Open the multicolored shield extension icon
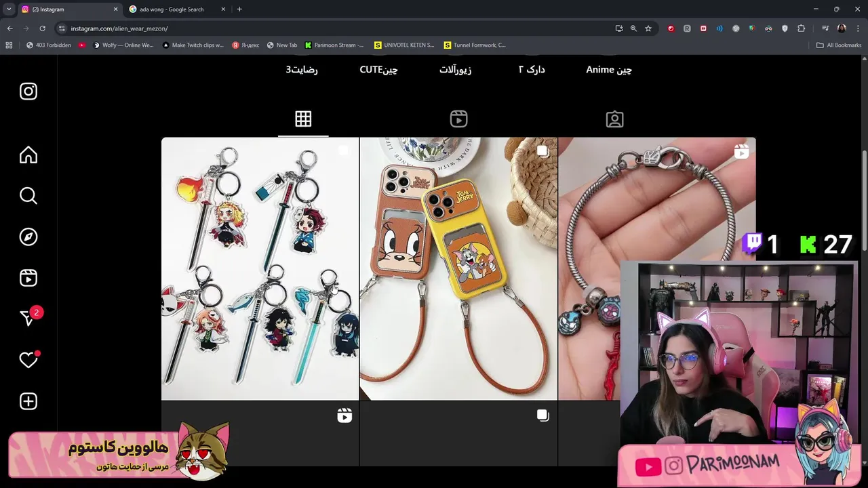 click(x=752, y=28)
